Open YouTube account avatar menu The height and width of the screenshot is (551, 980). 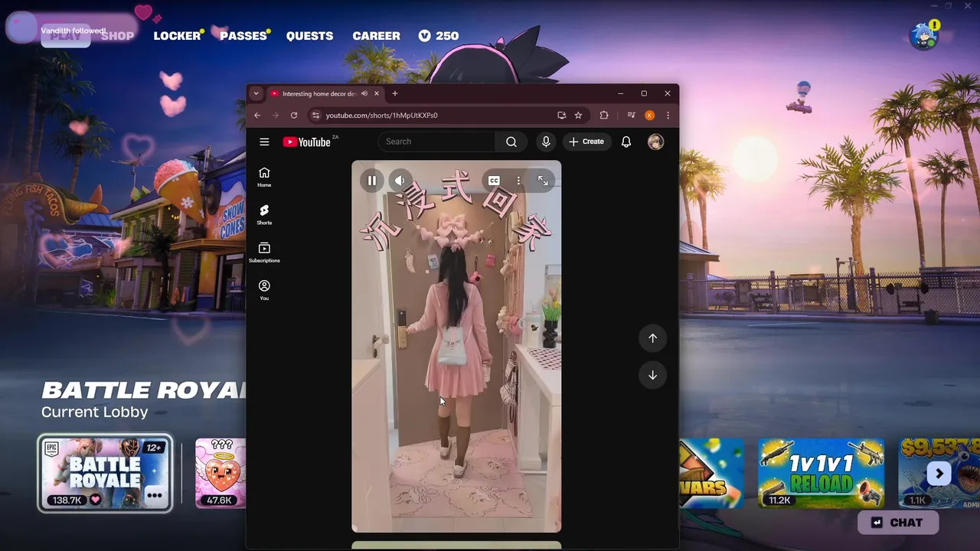point(655,142)
